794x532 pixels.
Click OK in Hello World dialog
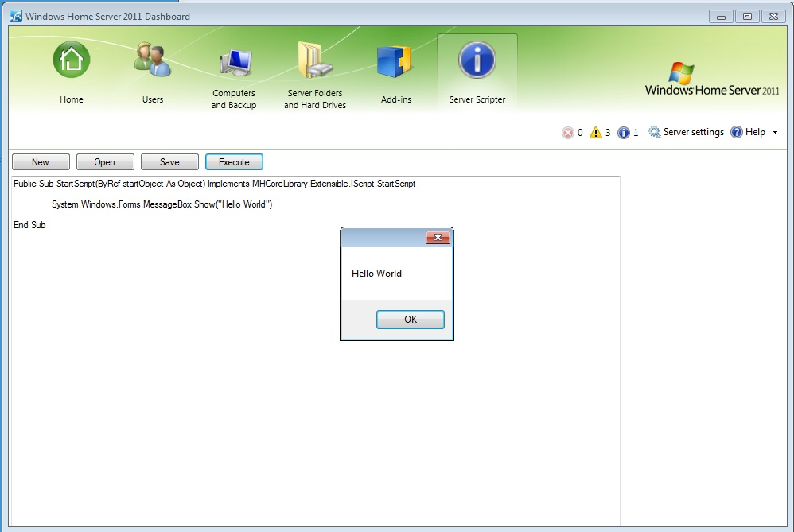point(411,320)
